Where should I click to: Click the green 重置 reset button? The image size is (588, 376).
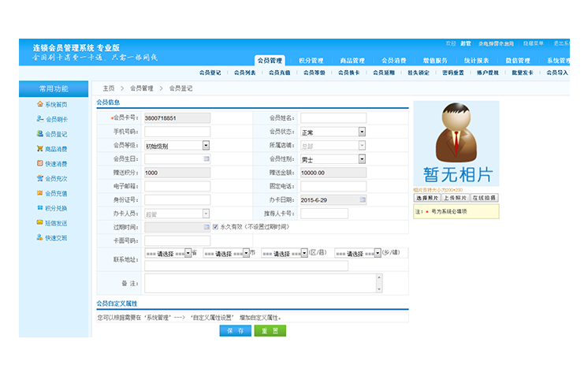pyautogui.click(x=270, y=331)
